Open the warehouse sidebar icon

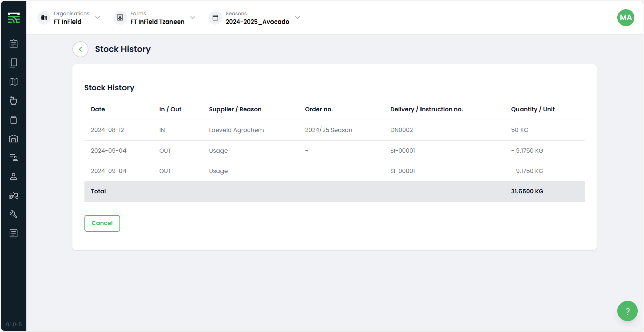click(14, 139)
